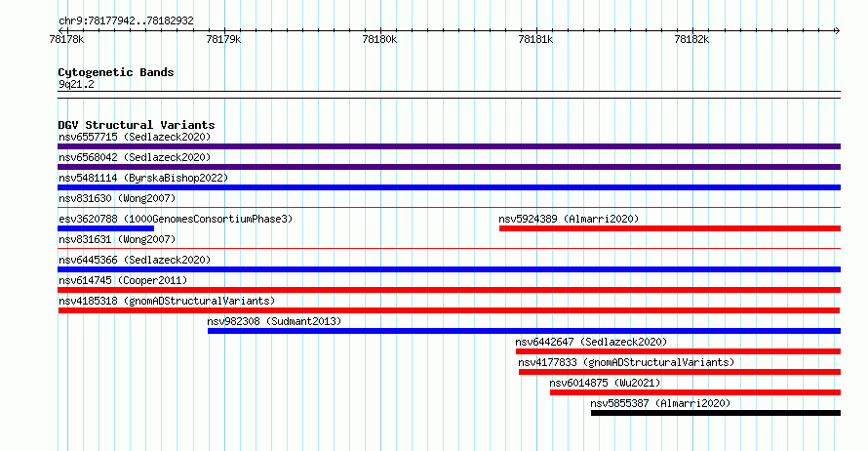Click the nsv6557715 (Sedlazeck2020) label
The width and height of the screenshot is (868, 451).
pyautogui.click(x=135, y=137)
